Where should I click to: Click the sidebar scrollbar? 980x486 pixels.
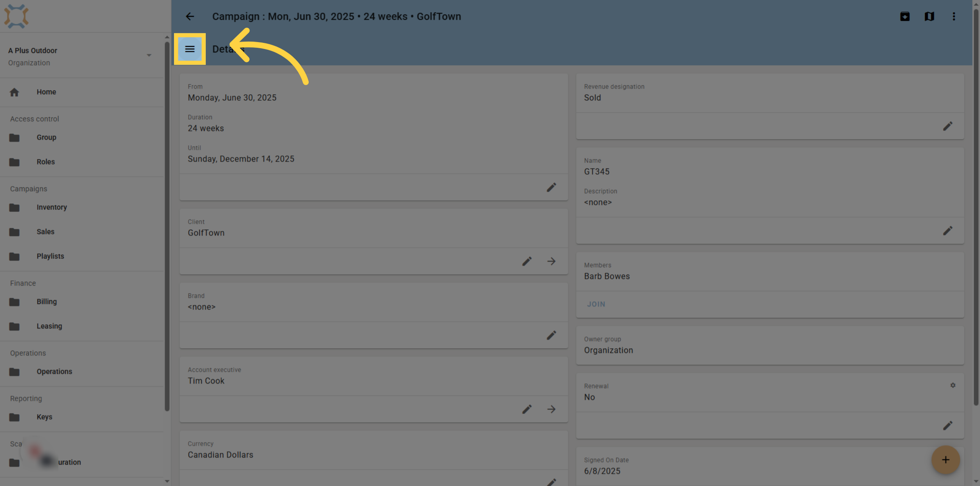tap(167, 226)
